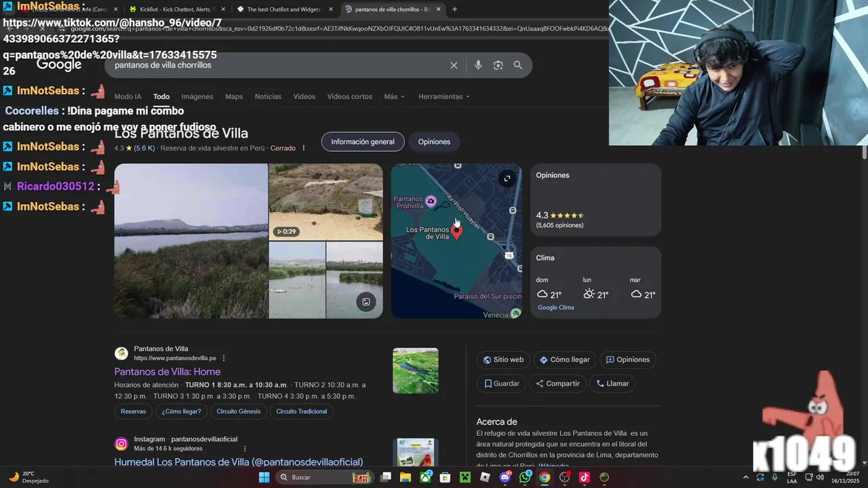Open WhatsApp from the taskbar
This screenshot has height=488, width=868.
[525, 477]
